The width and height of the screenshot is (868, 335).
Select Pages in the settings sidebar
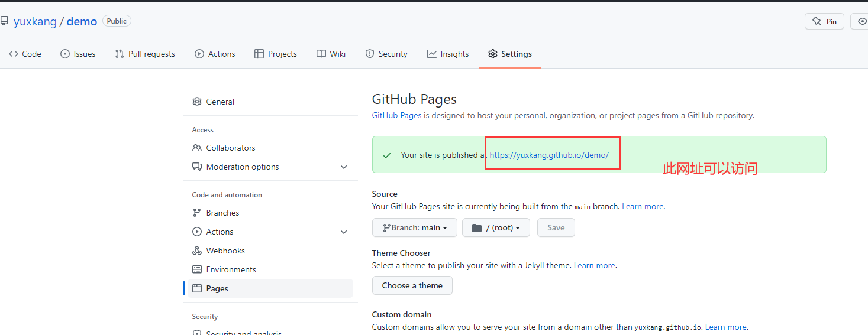(268, 288)
